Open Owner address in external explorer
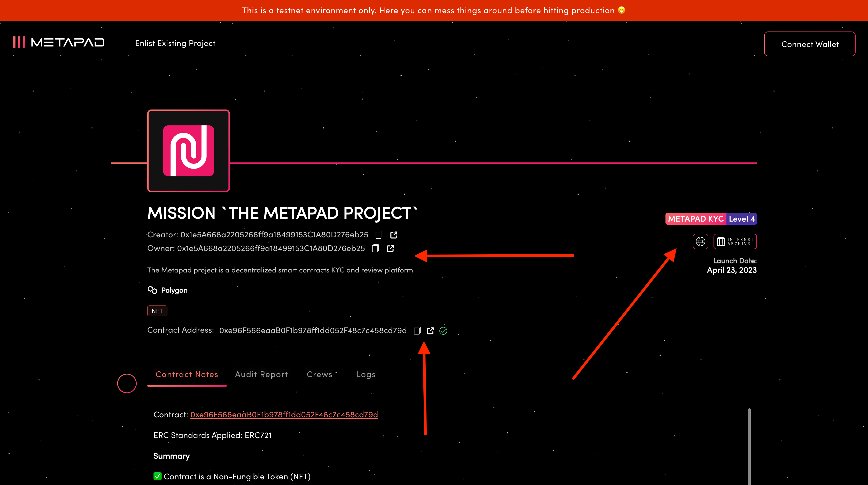Viewport: 868px width, 485px height. point(390,248)
